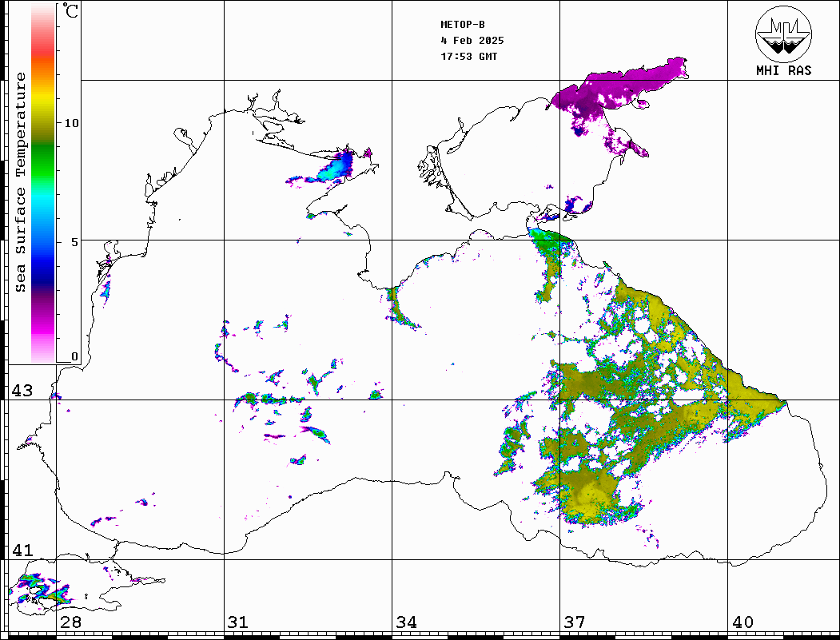Click latitude label 41
Screen dimensions: 840x640
click(x=22, y=551)
